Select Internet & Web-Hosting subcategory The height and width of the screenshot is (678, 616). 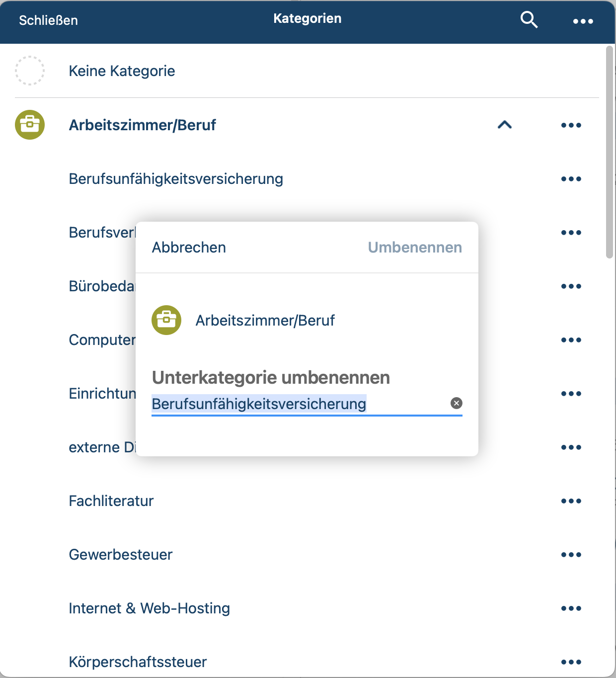coord(150,608)
